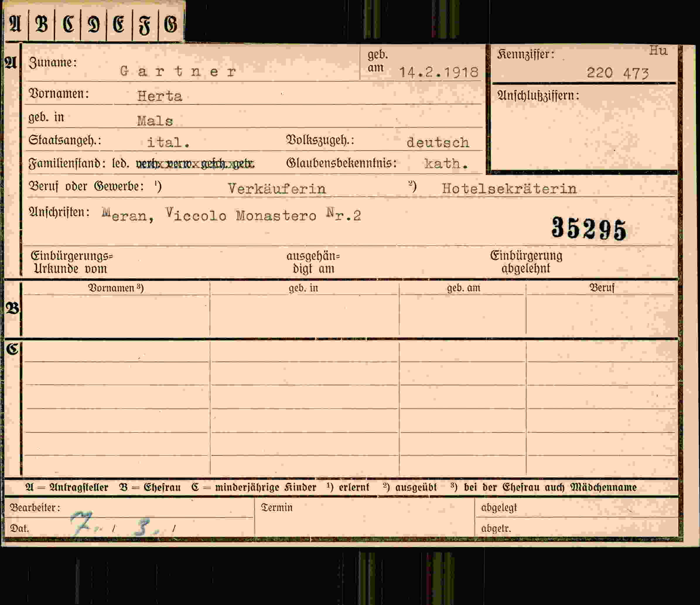Image resolution: width=700 pixels, height=605 pixels.
Task: Click the 'A = Antragsteller' legend entry
Action: [x=66, y=487]
